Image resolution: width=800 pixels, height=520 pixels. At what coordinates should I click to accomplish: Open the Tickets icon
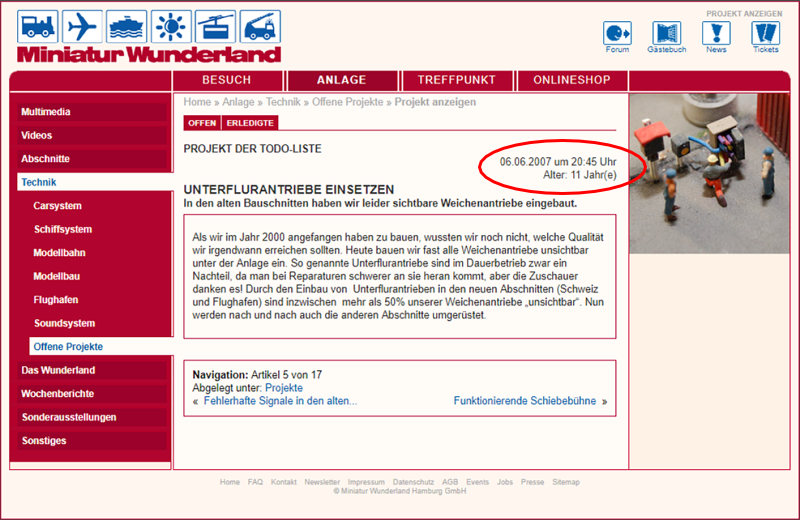[765, 34]
